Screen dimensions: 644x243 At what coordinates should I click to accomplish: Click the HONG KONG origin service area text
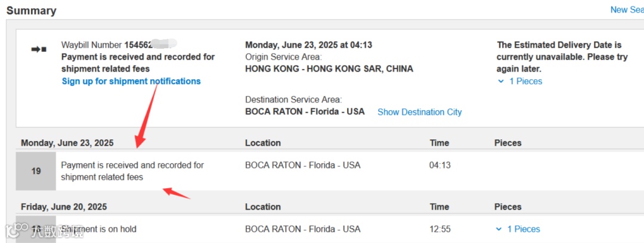coord(329,68)
